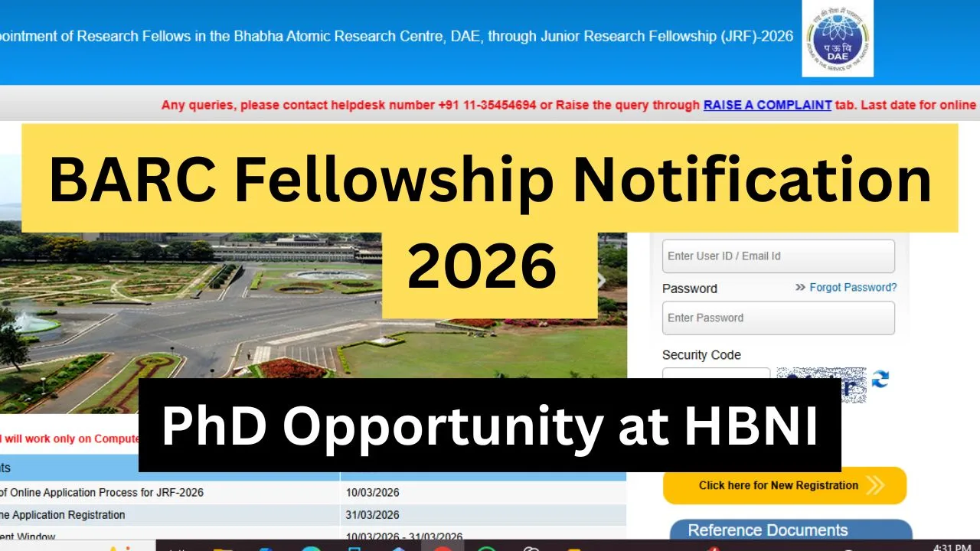Click the Forgot Password? link
The height and width of the screenshot is (551, 980).
(x=853, y=288)
